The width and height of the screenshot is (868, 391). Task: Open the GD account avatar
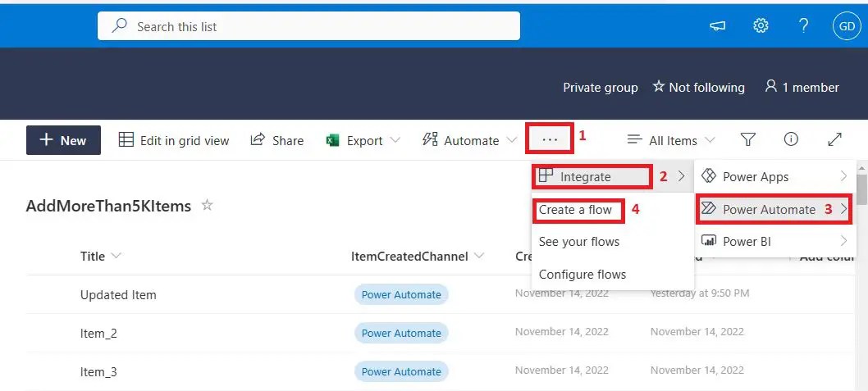tap(847, 26)
